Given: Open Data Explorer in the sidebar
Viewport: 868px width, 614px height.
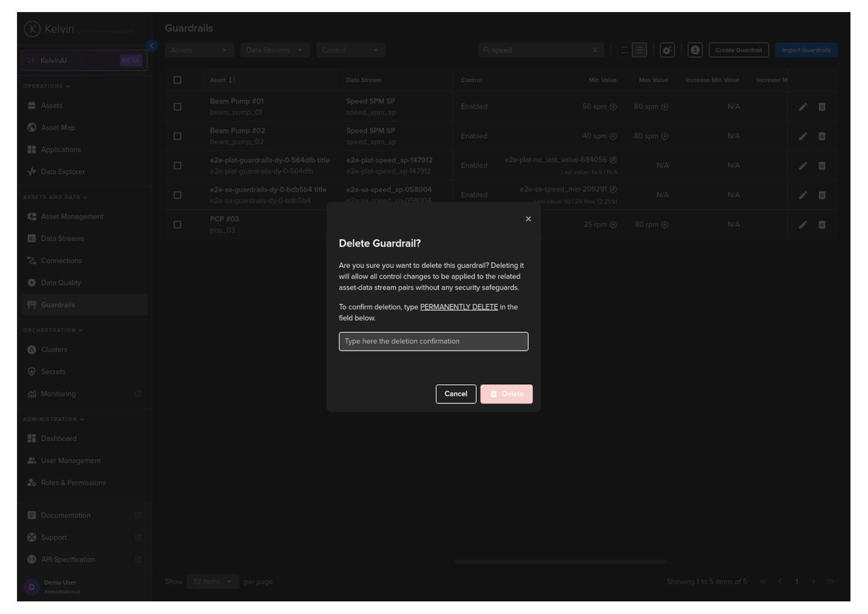Looking at the screenshot, I should click(62, 172).
